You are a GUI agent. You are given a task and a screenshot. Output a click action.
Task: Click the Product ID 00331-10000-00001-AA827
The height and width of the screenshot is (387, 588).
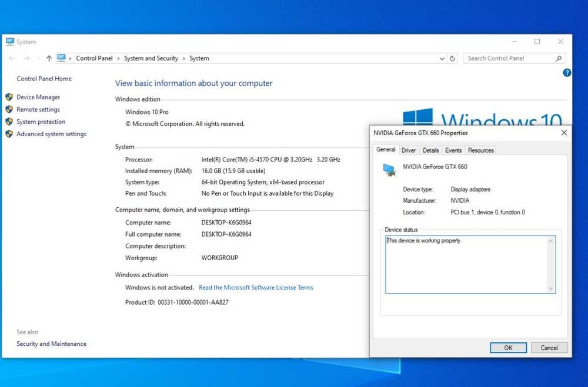pos(177,302)
